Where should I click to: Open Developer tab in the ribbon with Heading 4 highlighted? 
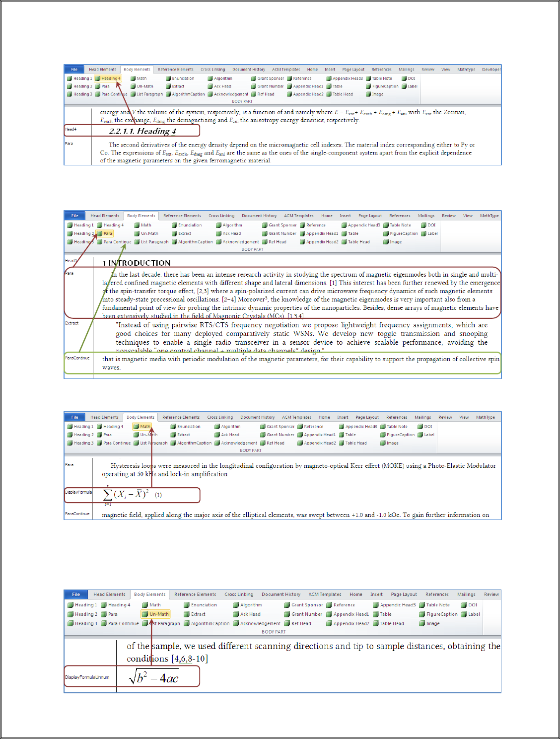tap(491, 70)
